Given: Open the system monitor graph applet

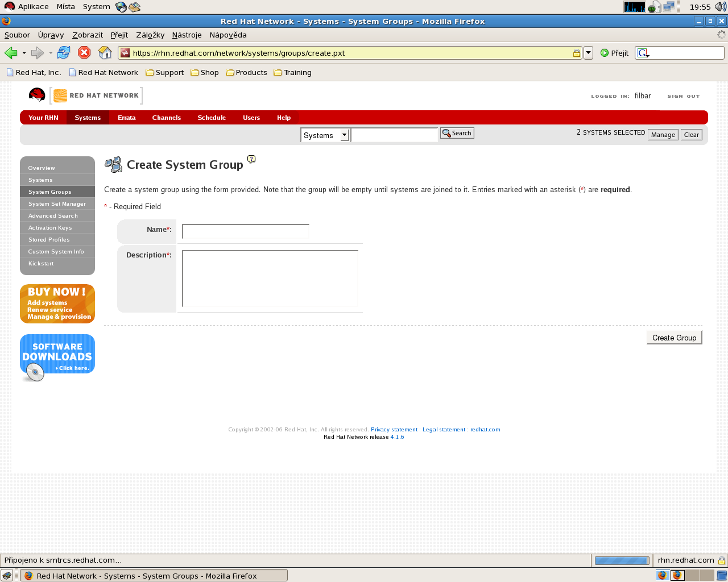Looking at the screenshot, I should (635, 7).
